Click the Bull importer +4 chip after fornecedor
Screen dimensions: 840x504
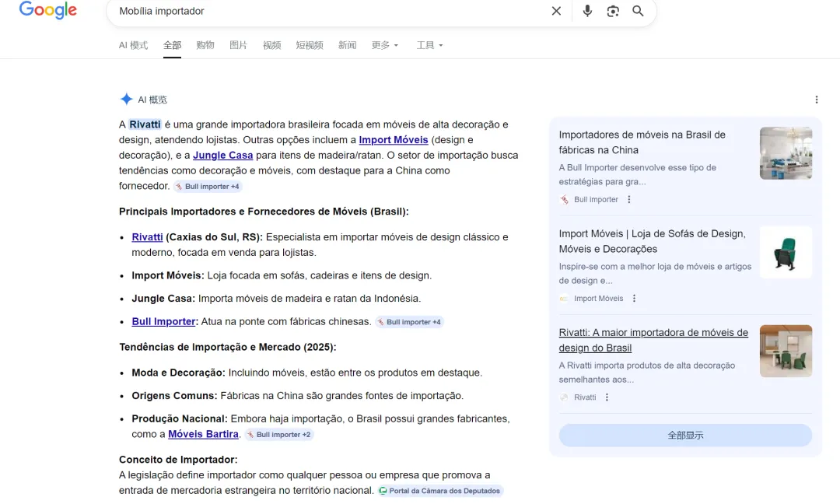click(208, 187)
